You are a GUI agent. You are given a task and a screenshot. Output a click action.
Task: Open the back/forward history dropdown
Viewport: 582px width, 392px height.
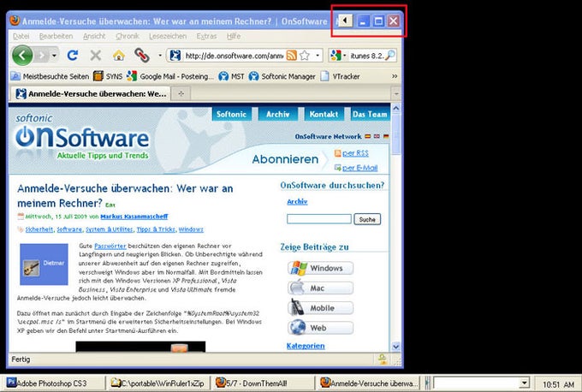[x=54, y=56]
